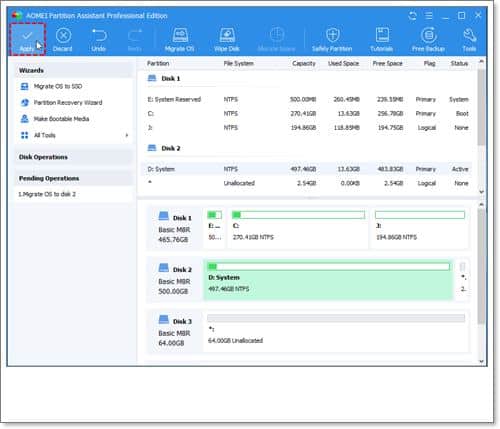The height and width of the screenshot is (429, 500).
Task: Click scroll-down arrow of partition list
Action: click(481, 192)
